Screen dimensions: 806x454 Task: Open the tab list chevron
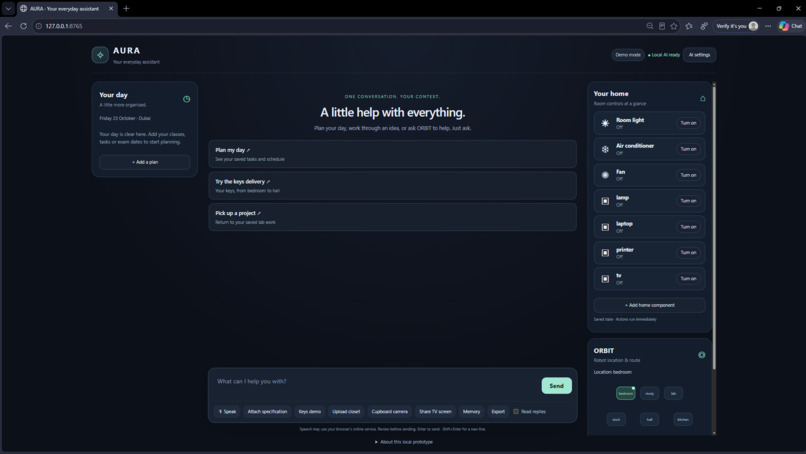coord(8,8)
